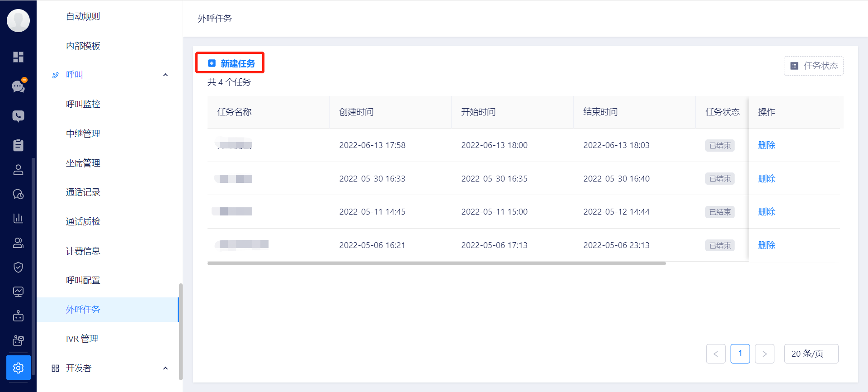Open the single person contacts icon
Image resolution: width=868 pixels, height=392 pixels.
[18, 170]
